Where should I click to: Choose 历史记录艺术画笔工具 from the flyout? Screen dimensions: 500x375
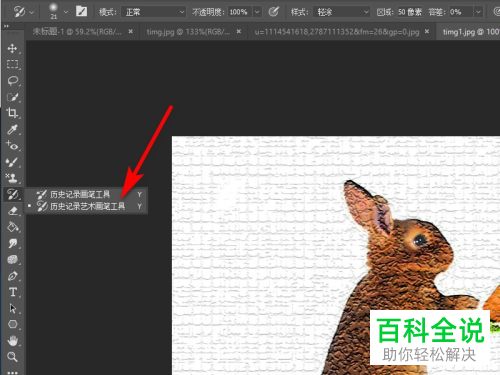pos(86,206)
